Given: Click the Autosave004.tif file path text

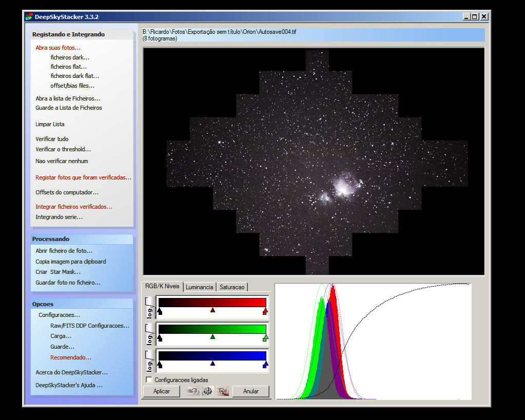Looking at the screenshot, I should click(x=219, y=32).
